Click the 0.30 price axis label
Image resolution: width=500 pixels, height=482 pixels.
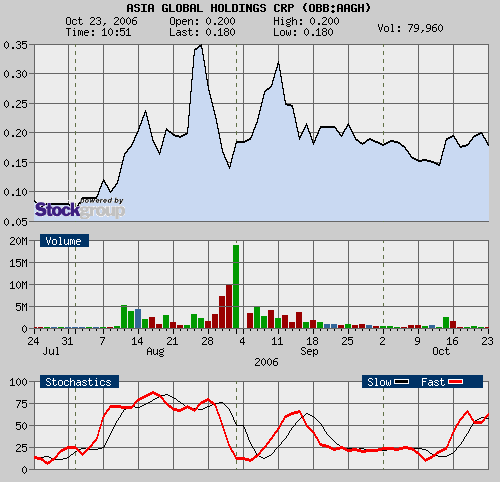(15, 74)
